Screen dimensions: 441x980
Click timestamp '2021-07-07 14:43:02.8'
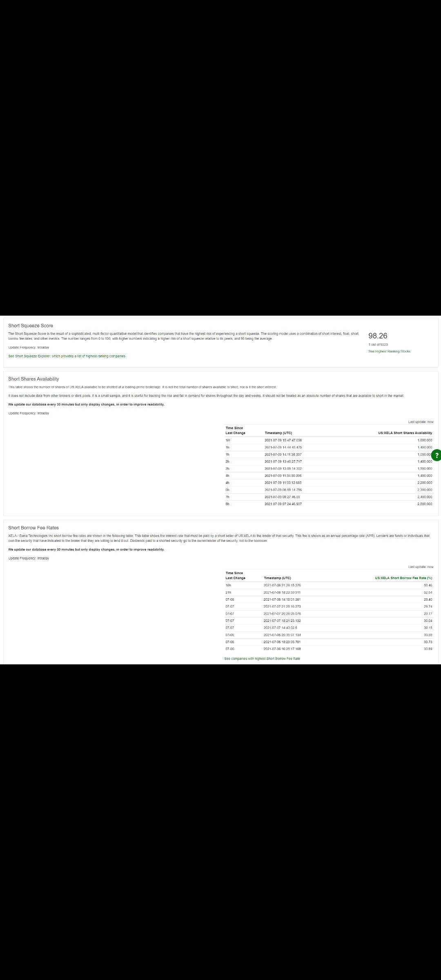281,628
